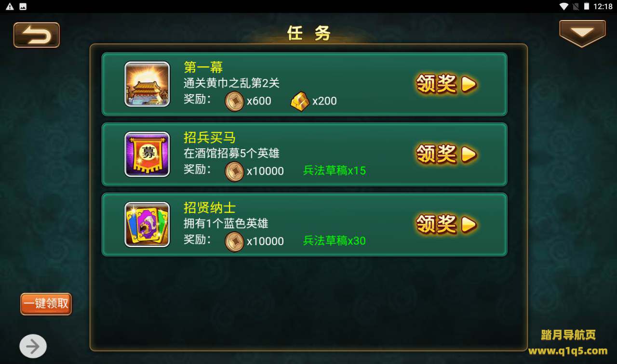The width and height of the screenshot is (617, 364).
Task: Tap the back arrow button
Action: pyautogui.click(x=37, y=35)
